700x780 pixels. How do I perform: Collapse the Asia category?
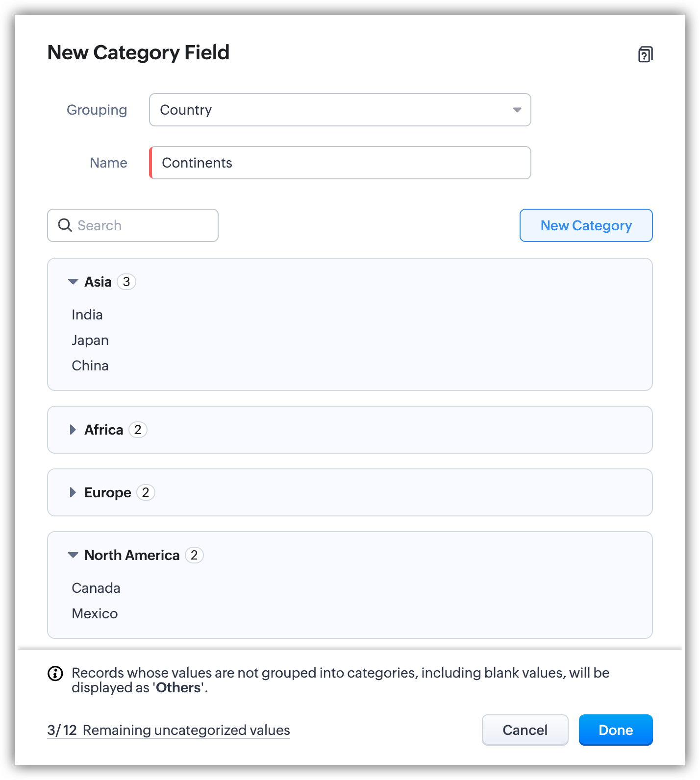coord(73,282)
